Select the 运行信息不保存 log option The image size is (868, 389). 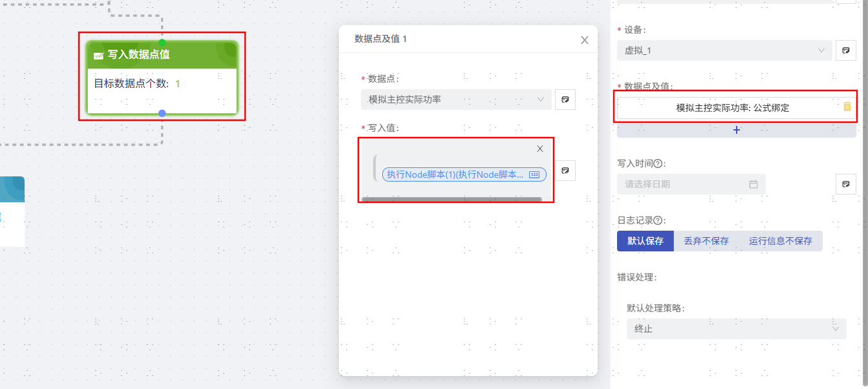(780, 241)
